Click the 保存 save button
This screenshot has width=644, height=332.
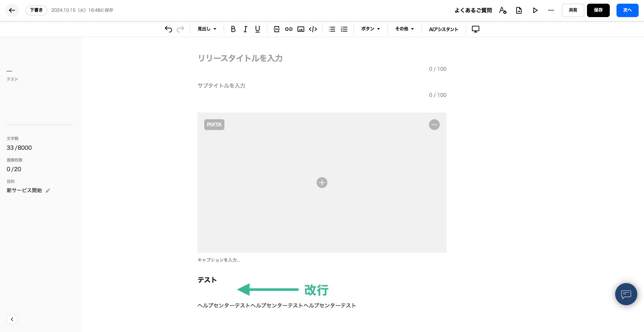598,10
